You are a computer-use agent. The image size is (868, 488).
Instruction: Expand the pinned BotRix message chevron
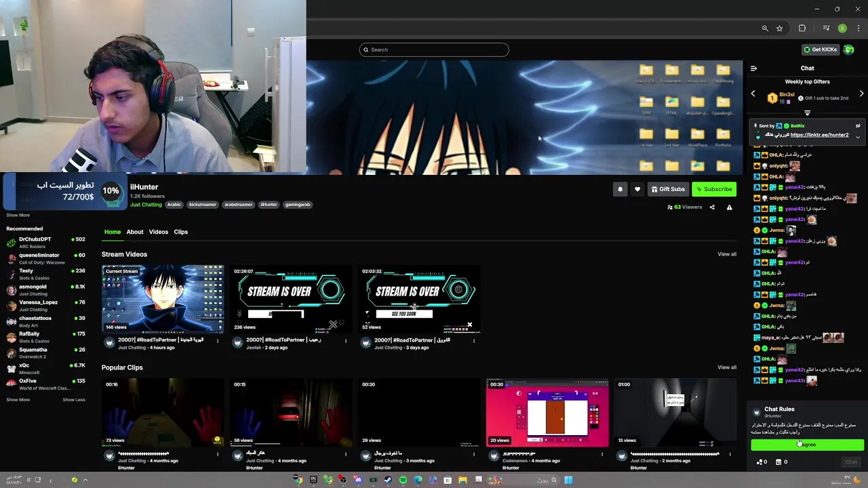[x=858, y=137]
